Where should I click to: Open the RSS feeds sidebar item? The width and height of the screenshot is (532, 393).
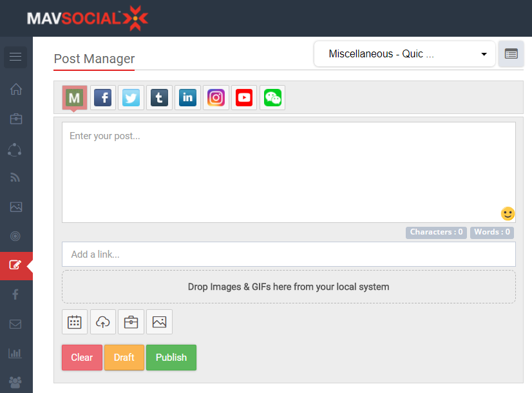pyautogui.click(x=15, y=178)
